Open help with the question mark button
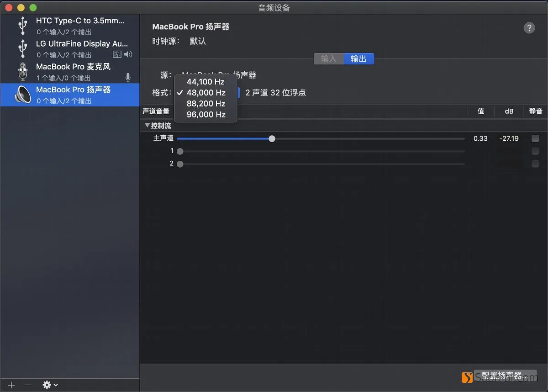 pyautogui.click(x=529, y=28)
